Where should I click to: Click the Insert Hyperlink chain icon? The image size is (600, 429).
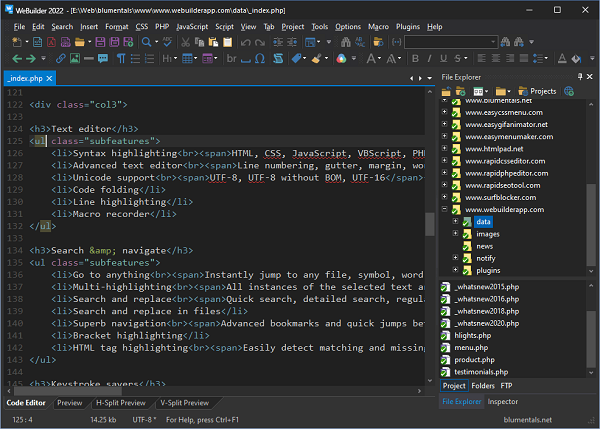61,59
